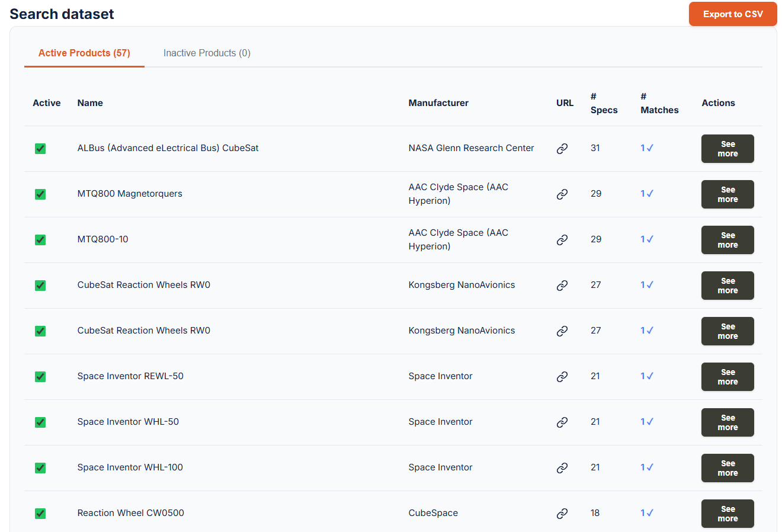View the 1 match for Reaction Wheel CW0500
782x532 pixels.
point(647,513)
